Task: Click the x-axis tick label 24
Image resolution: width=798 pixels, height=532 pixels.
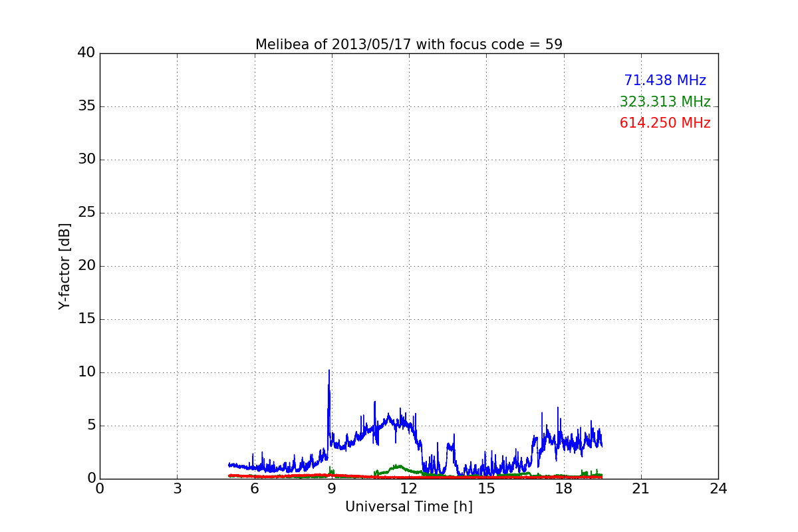Action: [x=718, y=489]
